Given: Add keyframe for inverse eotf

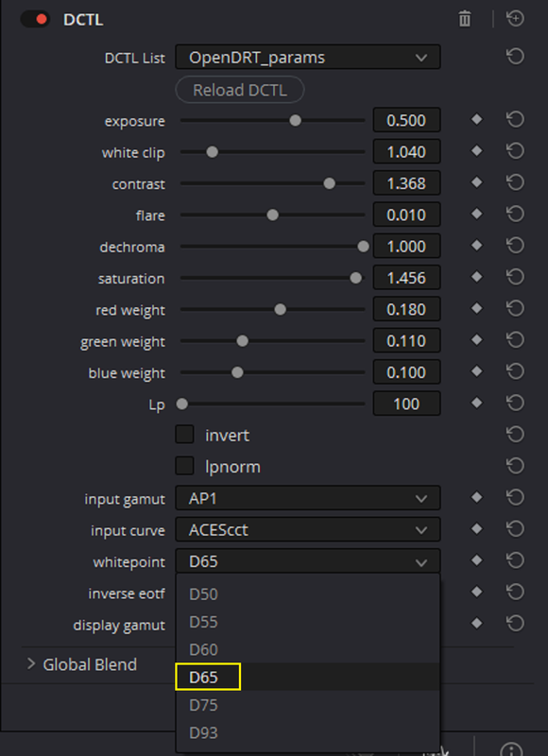Looking at the screenshot, I should click(x=477, y=593).
